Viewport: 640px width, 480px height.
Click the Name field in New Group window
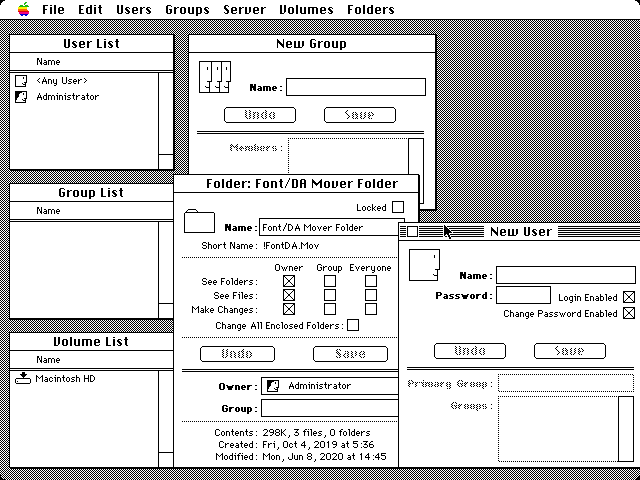(356, 87)
